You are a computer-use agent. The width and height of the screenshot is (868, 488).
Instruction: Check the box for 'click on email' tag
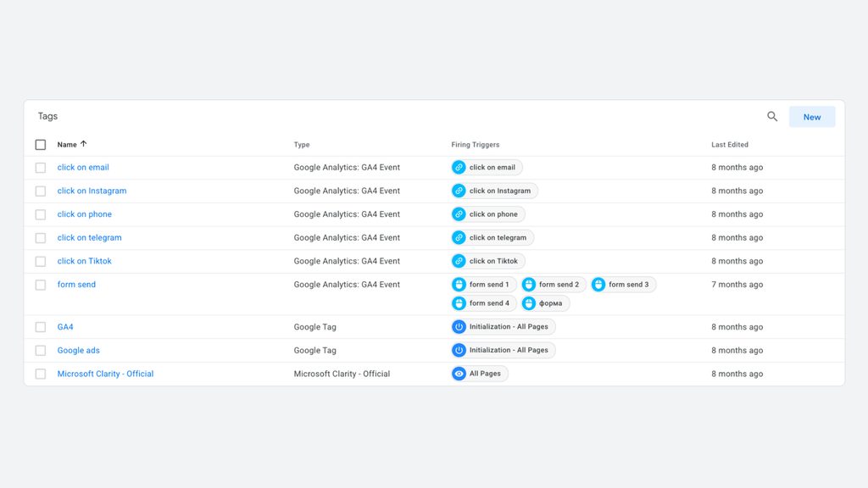coord(41,168)
